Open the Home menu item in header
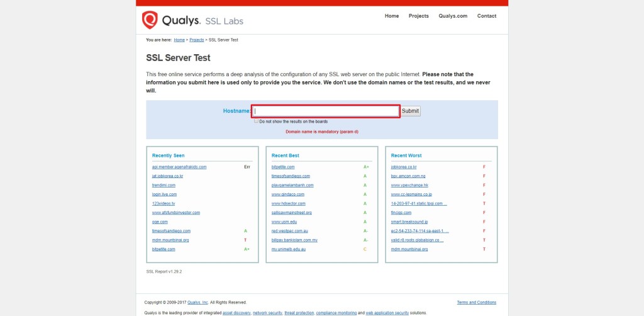This screenshot has width=644, height=316. (392, 16)
